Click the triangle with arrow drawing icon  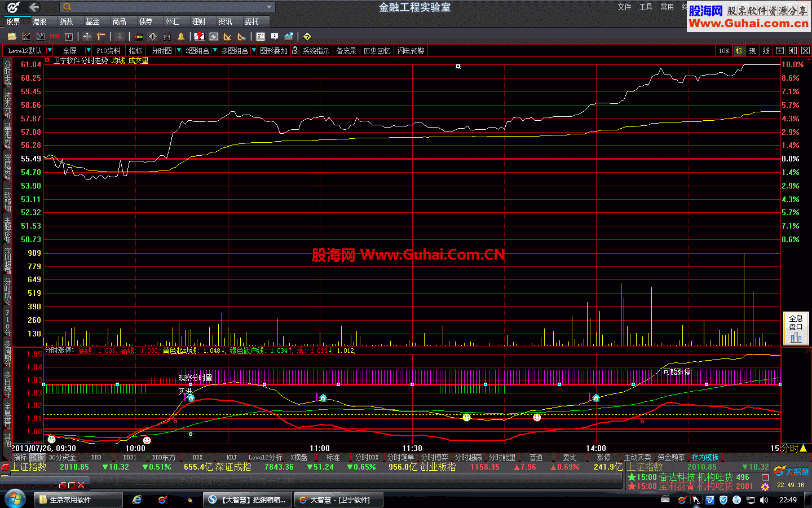(242, 37)
